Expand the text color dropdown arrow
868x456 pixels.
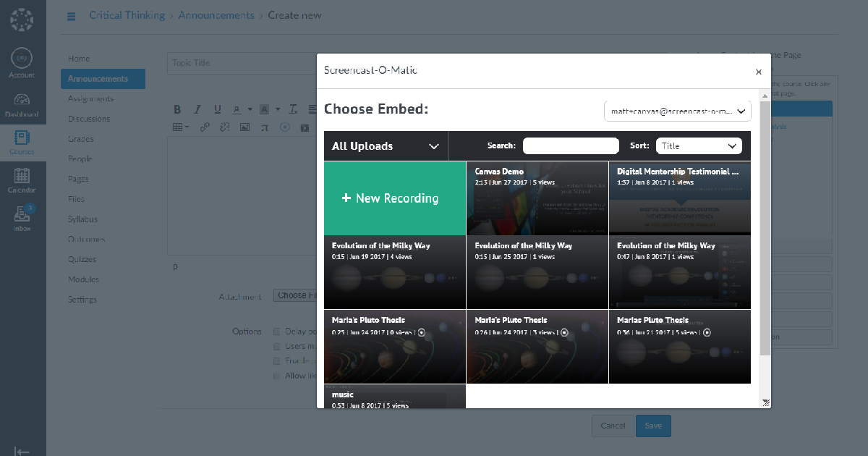pyautogui.click(x=250, y=109)
